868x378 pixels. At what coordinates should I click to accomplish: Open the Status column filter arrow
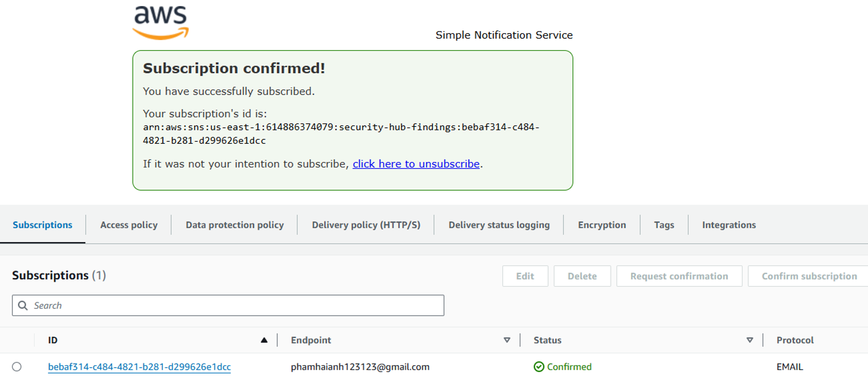click(750, 340)
